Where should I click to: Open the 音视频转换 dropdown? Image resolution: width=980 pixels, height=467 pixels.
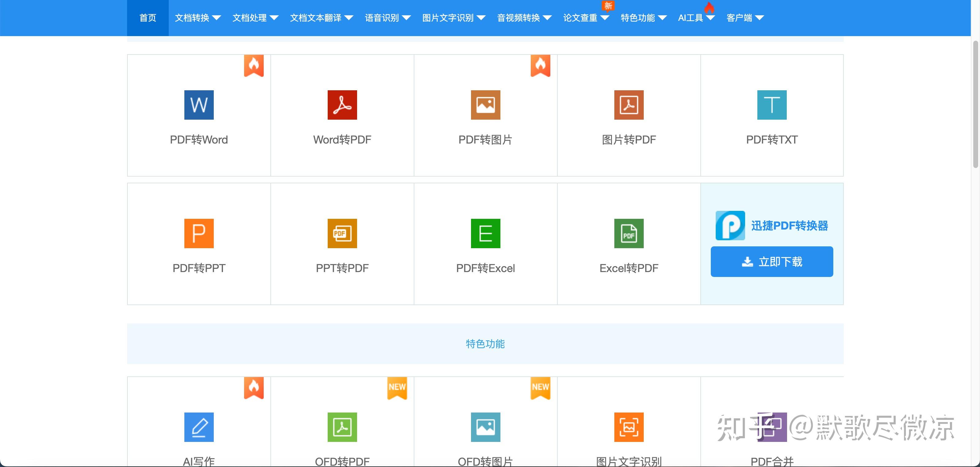coord(524,18)
